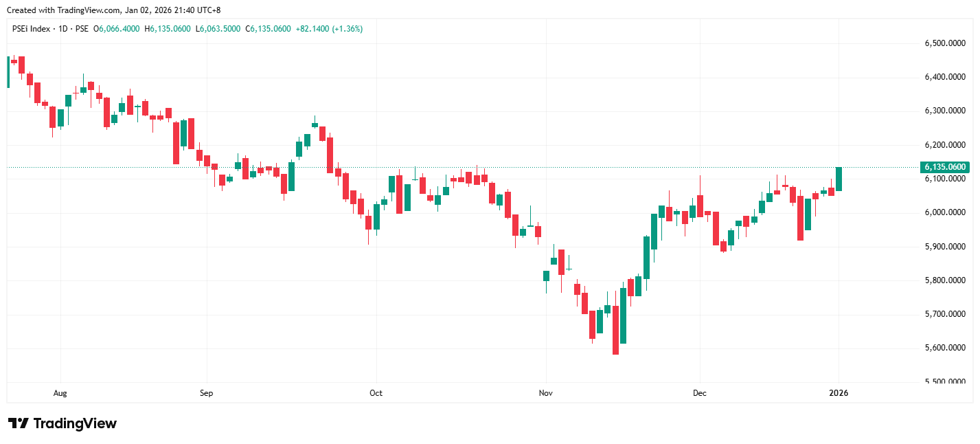Click the 6,500.0000 price axis label
The height and width of the screenshot is (444, 980).
(x=945, y=43)
